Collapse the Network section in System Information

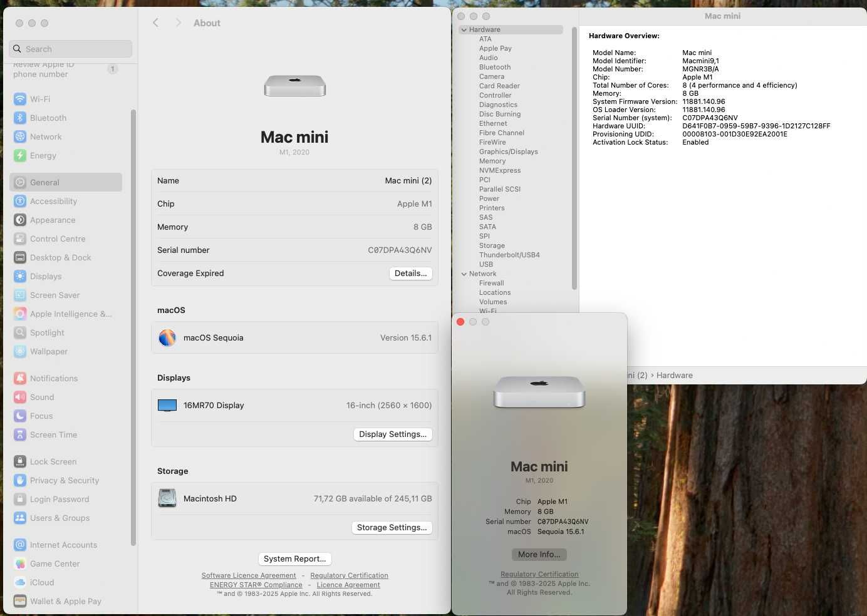pyautogui.click(x=464, y=274)
